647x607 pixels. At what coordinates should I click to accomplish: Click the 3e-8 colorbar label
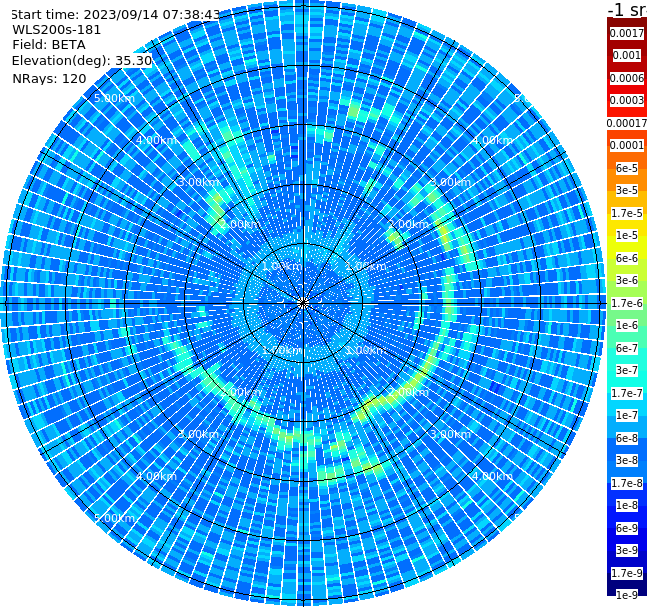(x=626, y=460)
